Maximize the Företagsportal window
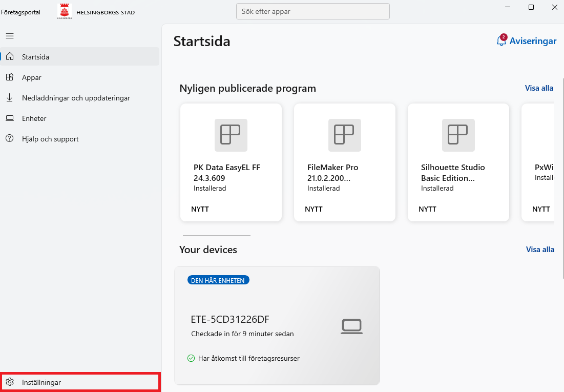Viewport: 564px width, 392px height. (531, 7)
